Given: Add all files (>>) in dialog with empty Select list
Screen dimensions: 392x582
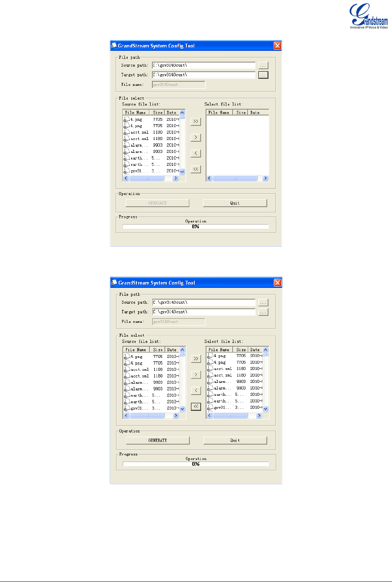Looking at the screenshot, I should [196, 121].
